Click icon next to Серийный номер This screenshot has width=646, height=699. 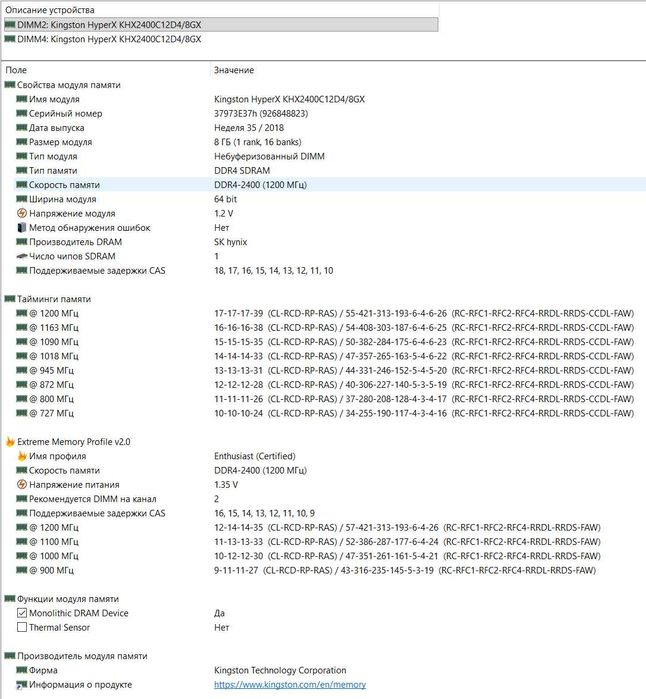pyautogui.click(x=22, y=113)
